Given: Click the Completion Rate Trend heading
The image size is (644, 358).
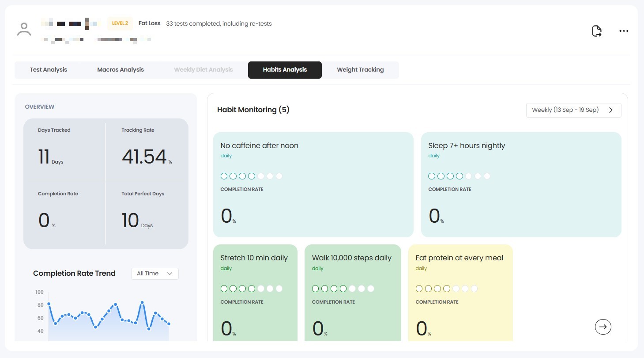Looking at the screenshot, I should (74, 274).
